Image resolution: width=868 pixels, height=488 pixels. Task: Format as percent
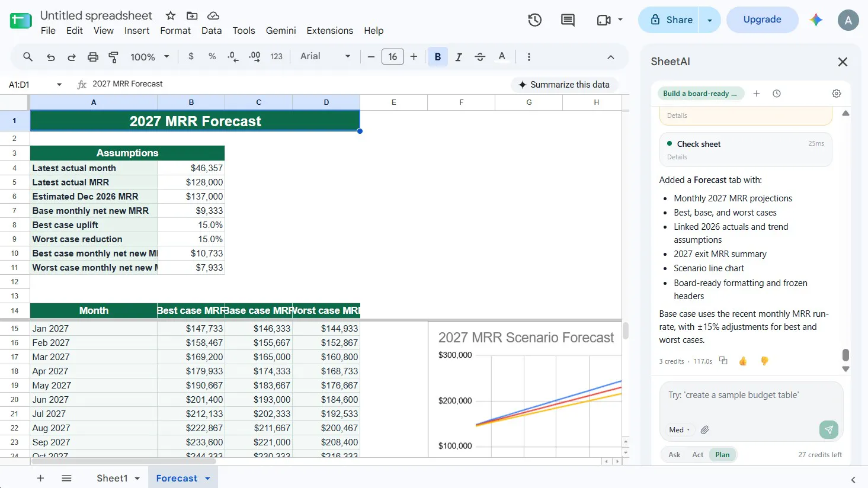coord(212,56)
